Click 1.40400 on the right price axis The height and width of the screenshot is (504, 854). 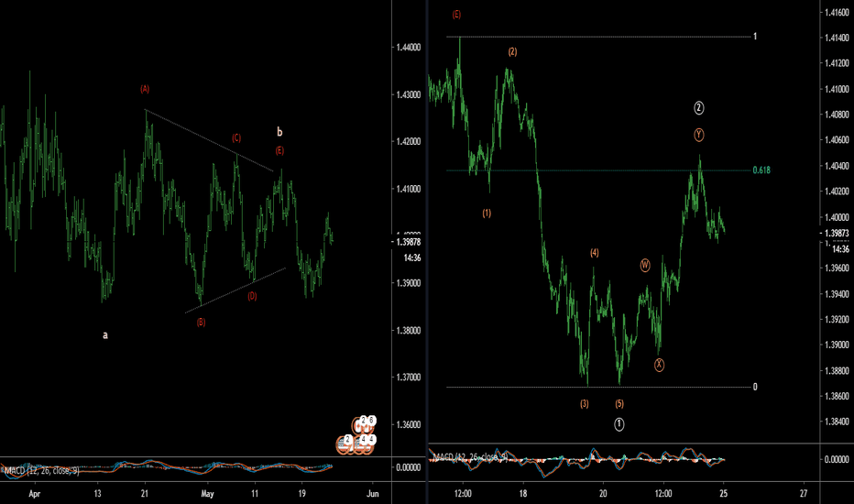pyautogui.click(x=838, y=166)
